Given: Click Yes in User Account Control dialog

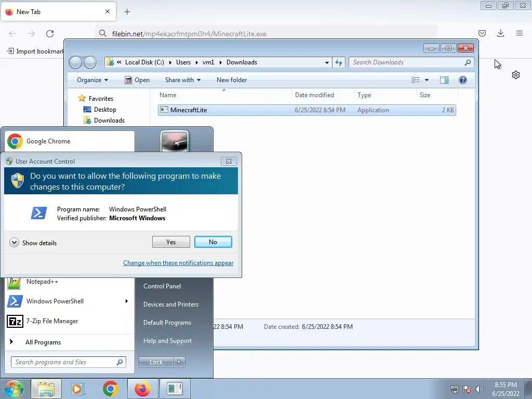Looking at the screenshot, I should click(x=171, y=242).
